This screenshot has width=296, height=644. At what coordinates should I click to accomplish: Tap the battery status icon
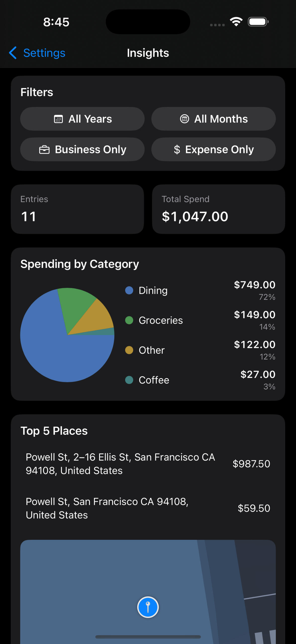(258, 22)
